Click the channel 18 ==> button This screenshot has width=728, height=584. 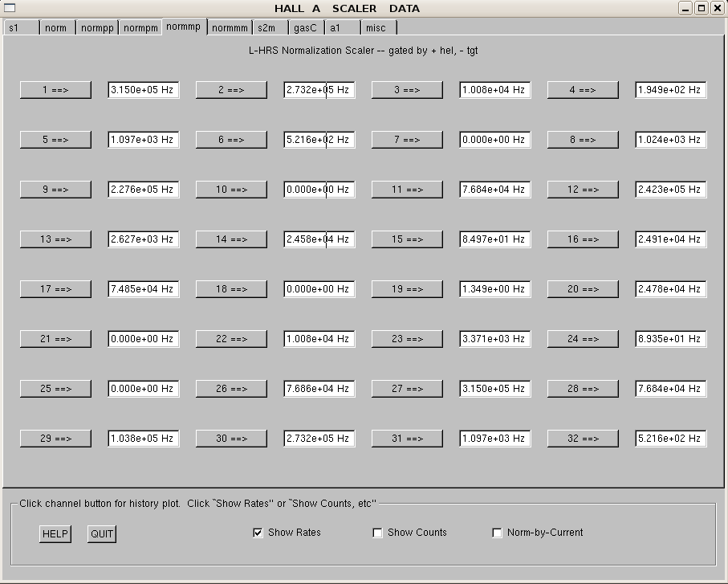(x=232, y=289)
